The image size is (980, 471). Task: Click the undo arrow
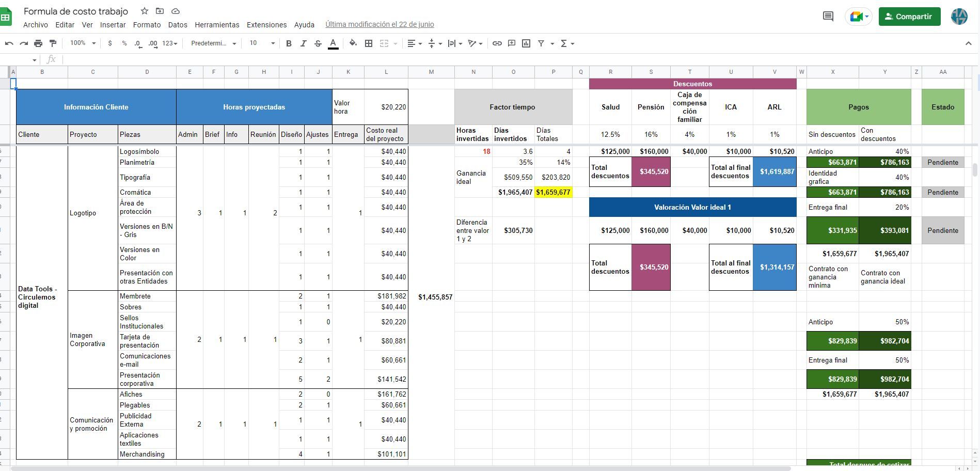[9, 43]
